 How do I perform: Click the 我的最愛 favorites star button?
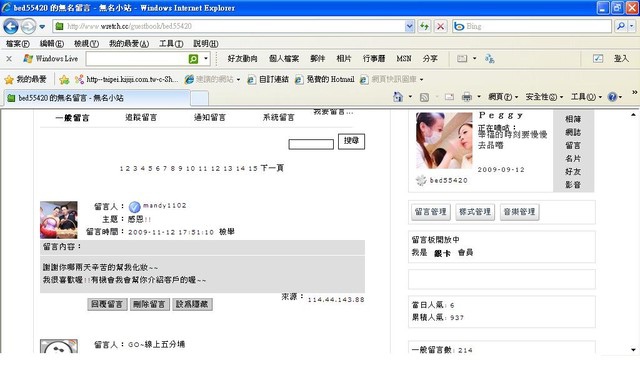25,79
